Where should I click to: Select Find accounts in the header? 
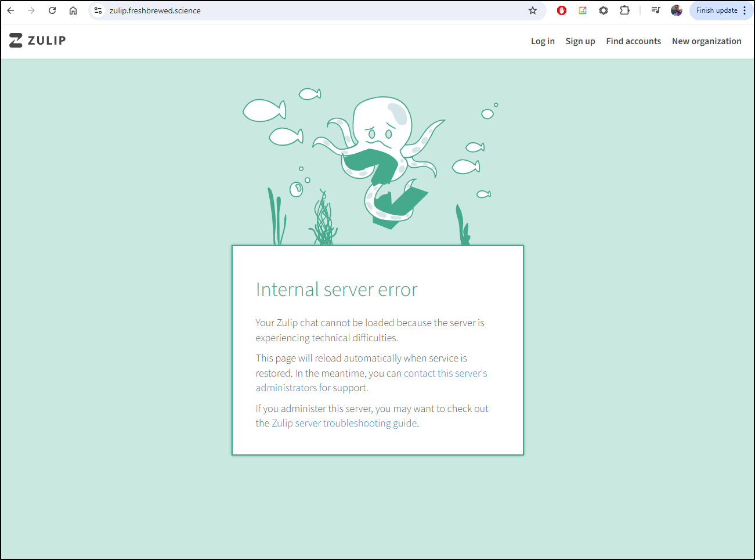[634, 41]
